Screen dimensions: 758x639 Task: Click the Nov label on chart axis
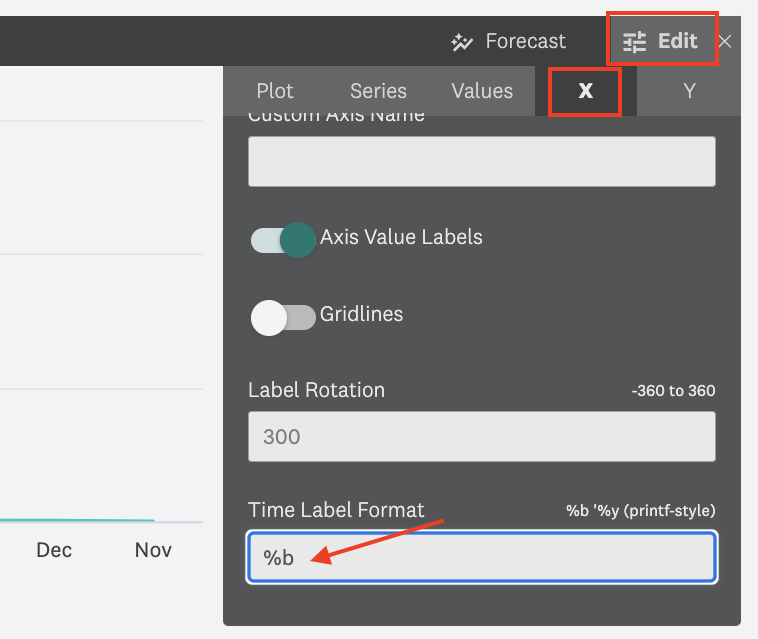(x=153, y=550)
